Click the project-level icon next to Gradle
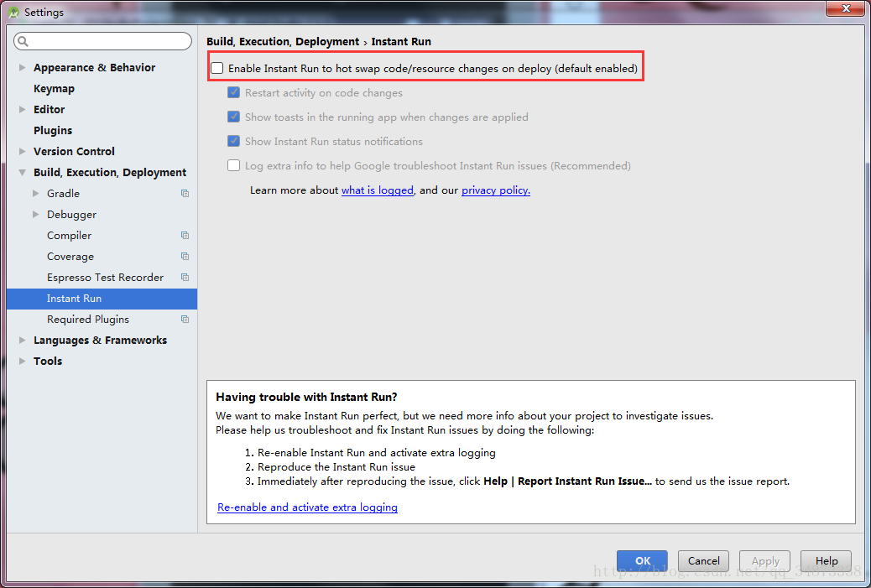The height and width of the screenshot is (588, 871). coord(185,193)
